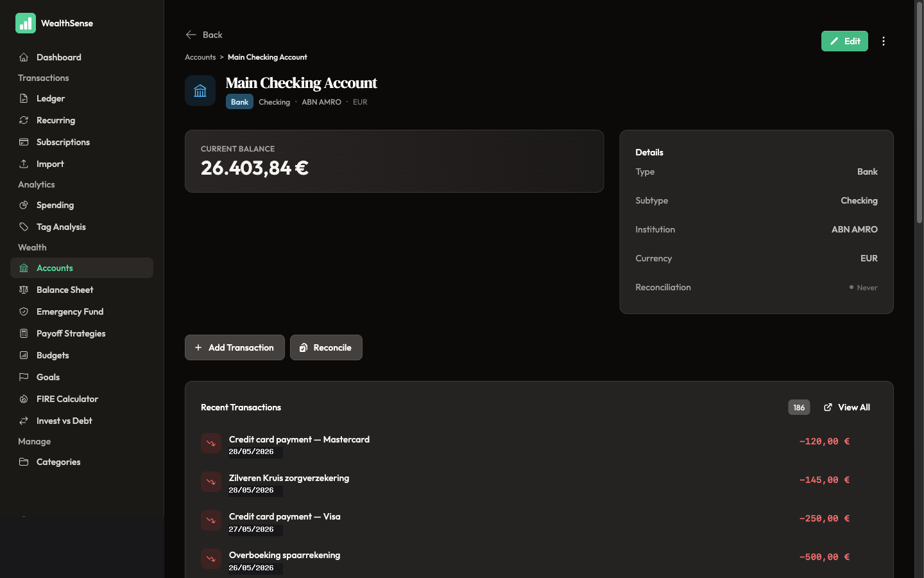Click the Reconciliation Never status
The image size is (924, 578).
(x=863, y=288)
